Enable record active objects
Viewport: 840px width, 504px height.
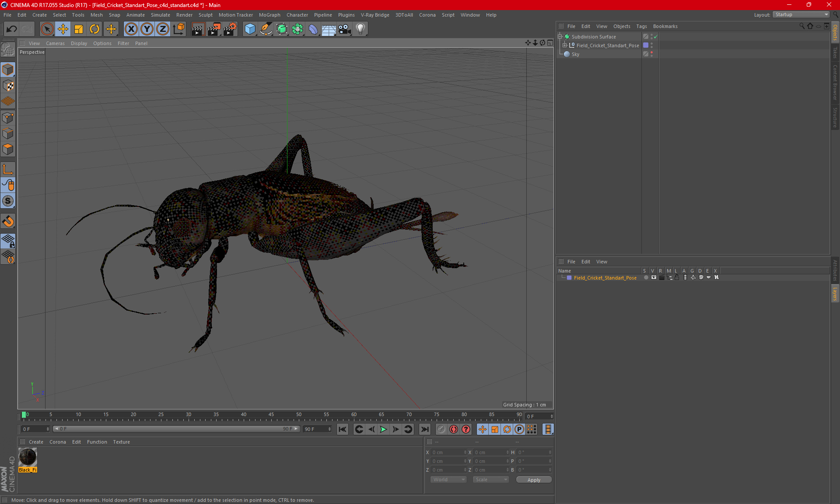click(x=441, y=429)
